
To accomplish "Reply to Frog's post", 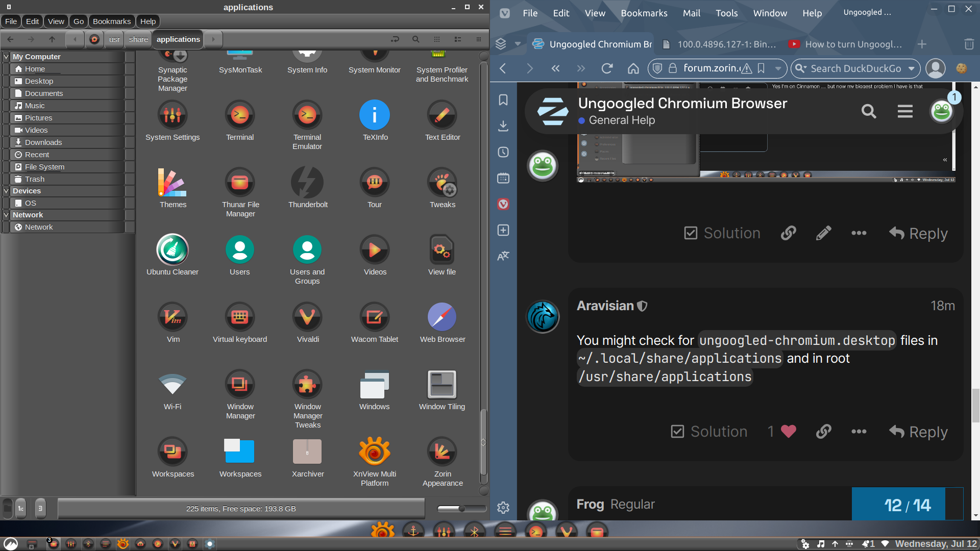I will 918,233.
